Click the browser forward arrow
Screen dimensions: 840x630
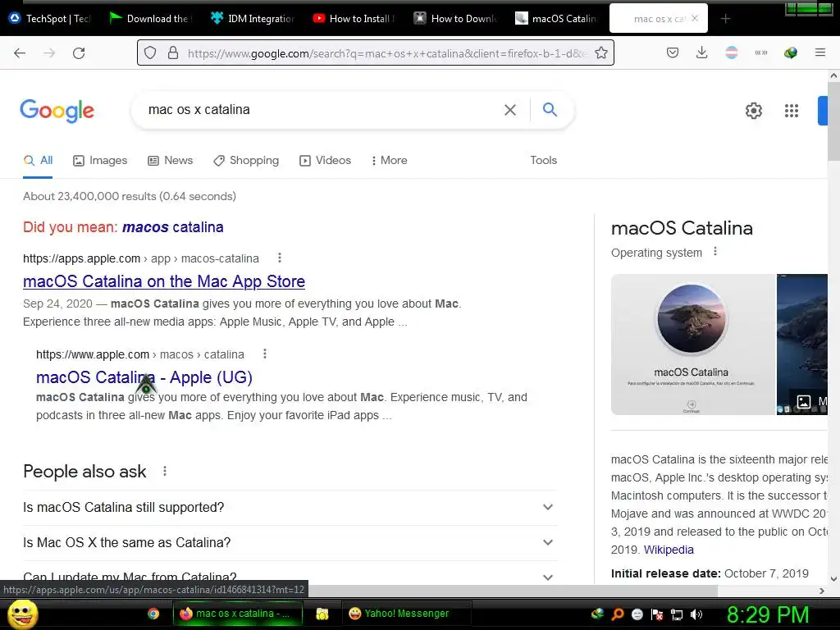click(x=49, y=53)
